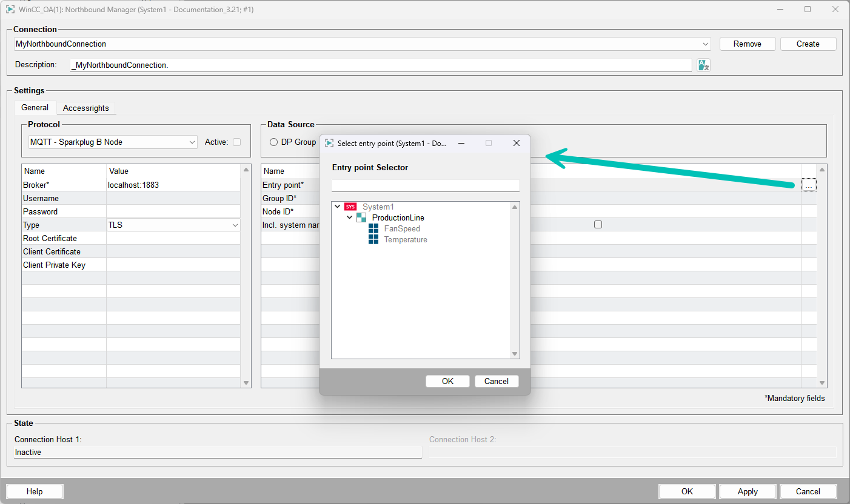Image resolution: width=850 pixels, height=504 pixels.
Task: Click the Select entry point dialog title icon
Action: [x=329, y=144]
